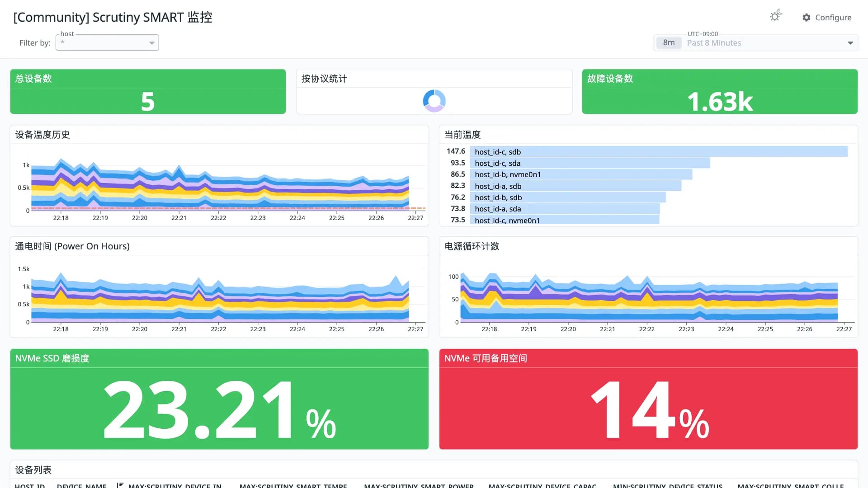This screenshot has width=868, height=488.
Task: Open the Configure dashboard button
Action: tap(827, 18)
